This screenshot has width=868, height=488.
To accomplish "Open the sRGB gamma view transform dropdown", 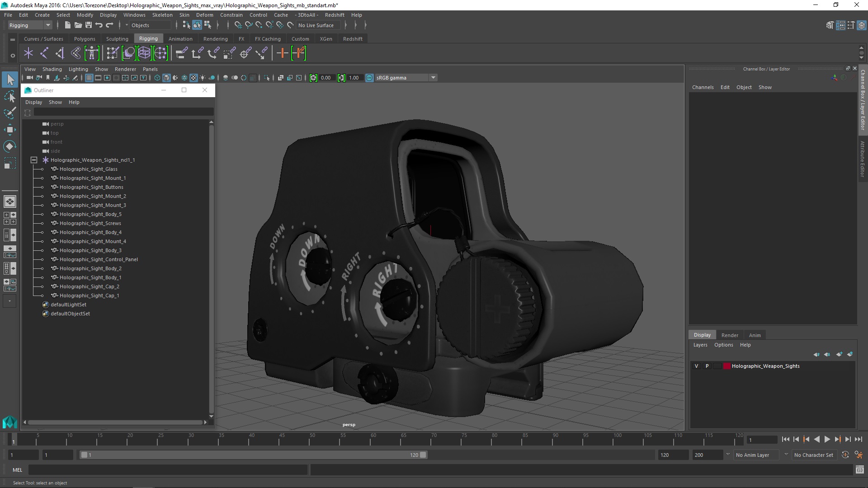I will tap(406, 78).
